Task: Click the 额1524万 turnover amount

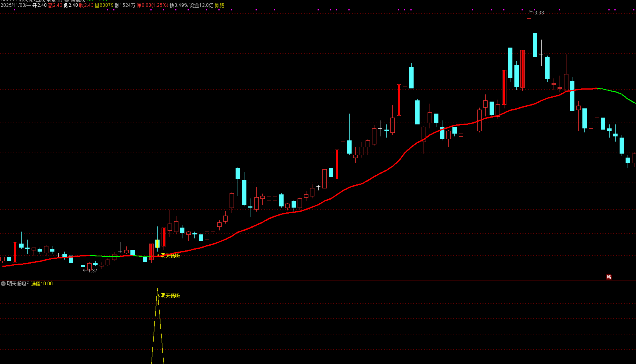Action: (x=125, y=6)
